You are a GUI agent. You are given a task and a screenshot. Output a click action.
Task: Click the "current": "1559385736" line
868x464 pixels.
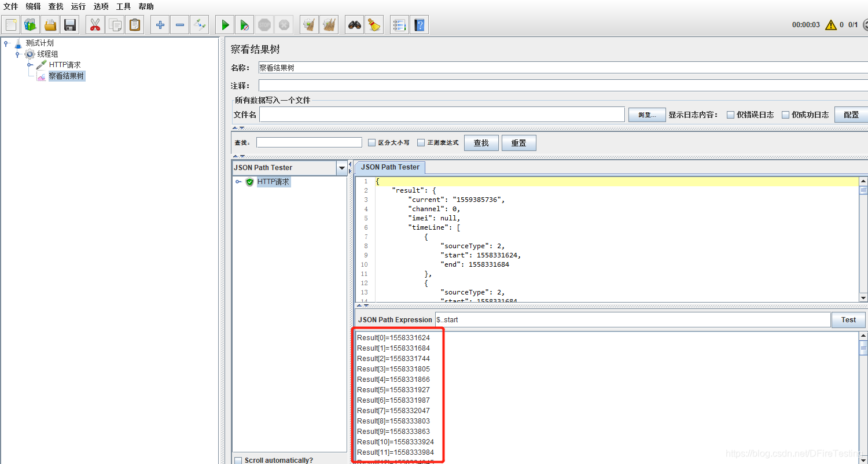458,200
